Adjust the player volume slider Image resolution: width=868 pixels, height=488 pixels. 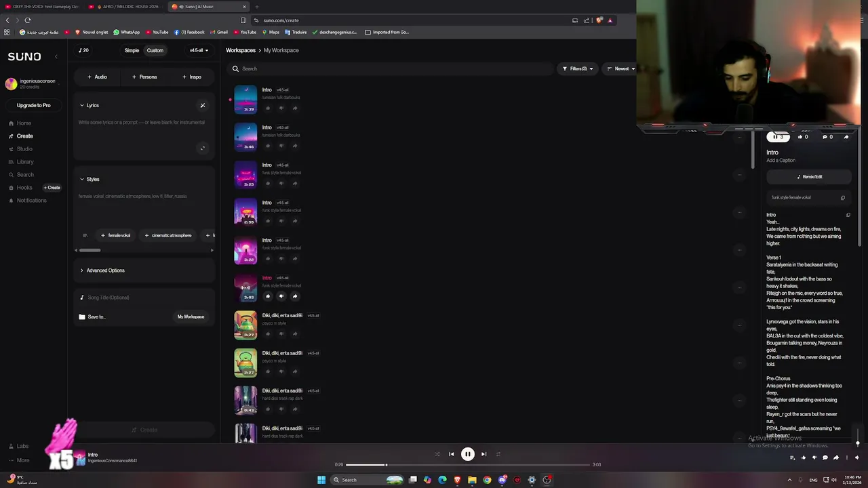pos(857,437)
